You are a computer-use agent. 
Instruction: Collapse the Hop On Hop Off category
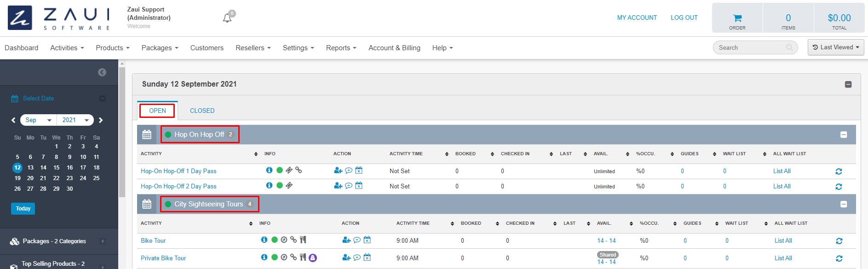(844, 134)
